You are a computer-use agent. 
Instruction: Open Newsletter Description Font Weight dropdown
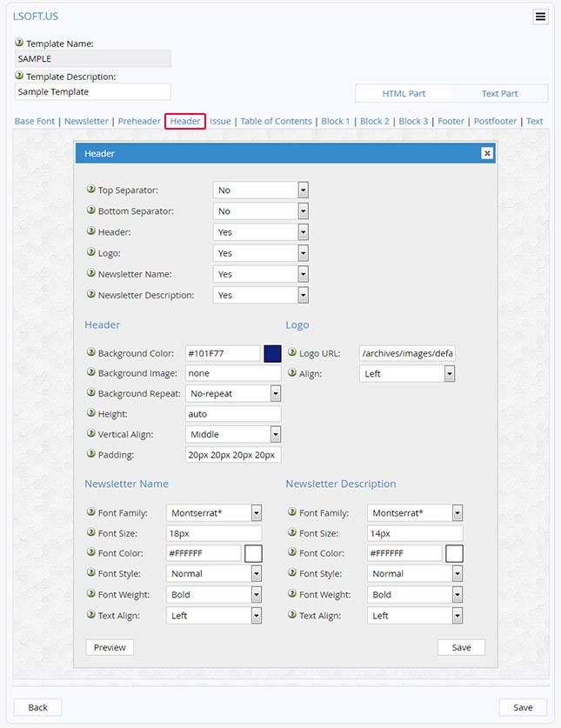[415, 595]
